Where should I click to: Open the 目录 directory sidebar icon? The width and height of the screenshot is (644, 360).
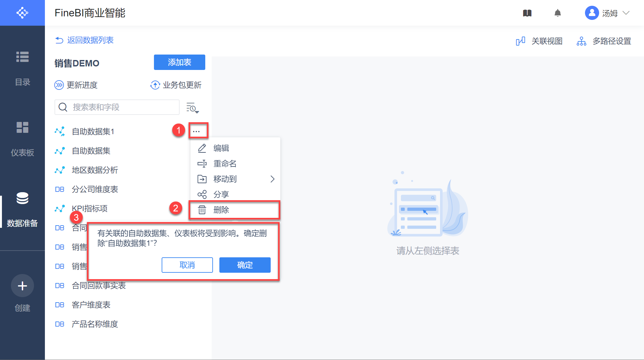click(x=22, y=57)
